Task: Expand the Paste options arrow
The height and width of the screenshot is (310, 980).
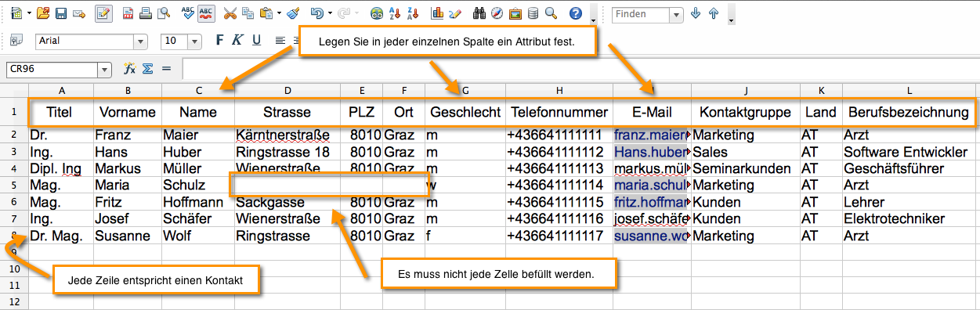Action: 278,13
